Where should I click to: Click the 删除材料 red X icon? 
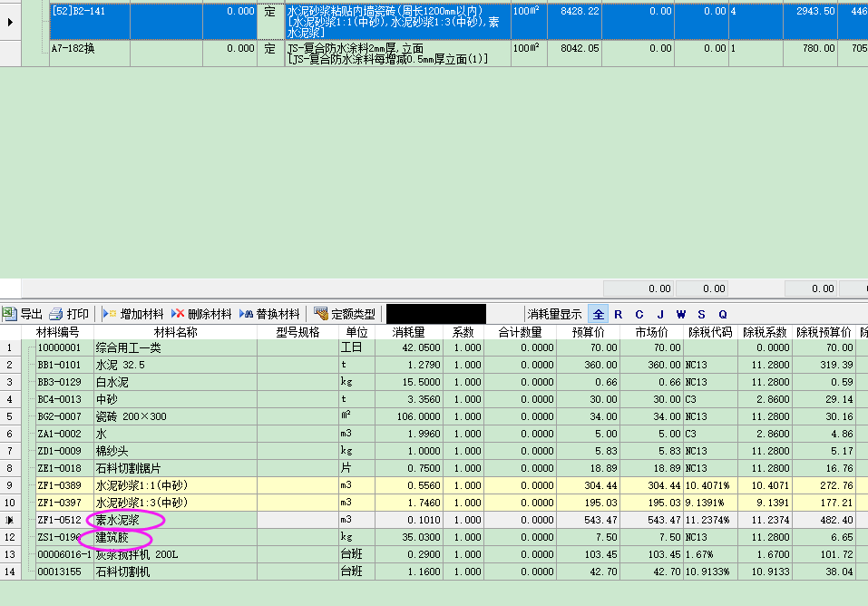click(x=177, y=314)
